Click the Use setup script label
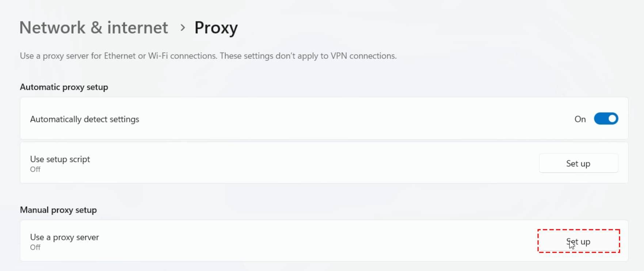Screen dimensions: 644x271 coord(60,159)
